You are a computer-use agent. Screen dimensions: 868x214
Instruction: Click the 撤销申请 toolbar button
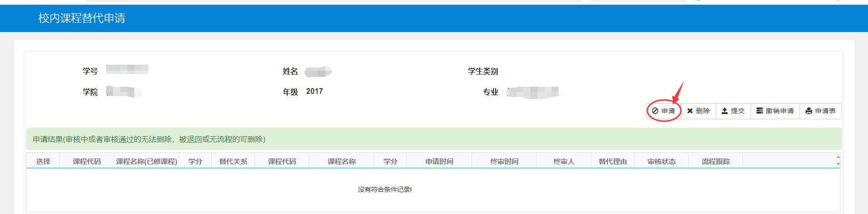[x=775, y=111]
